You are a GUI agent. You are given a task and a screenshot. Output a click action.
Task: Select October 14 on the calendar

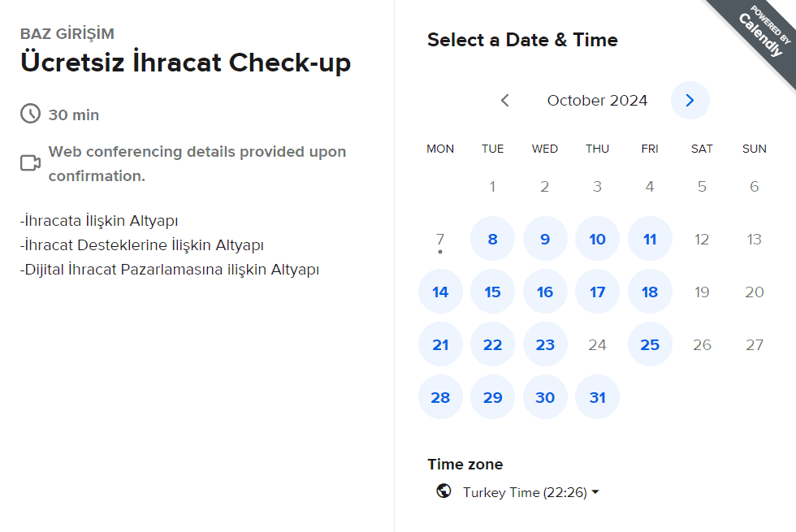coord(440,292)
